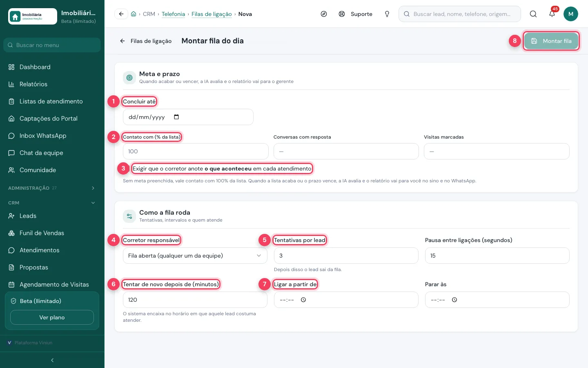Image resolution: width=588 pixels, height=368 pixels.
Task: Click the lightbulb tips icon
Action: [x=387, y=14]
